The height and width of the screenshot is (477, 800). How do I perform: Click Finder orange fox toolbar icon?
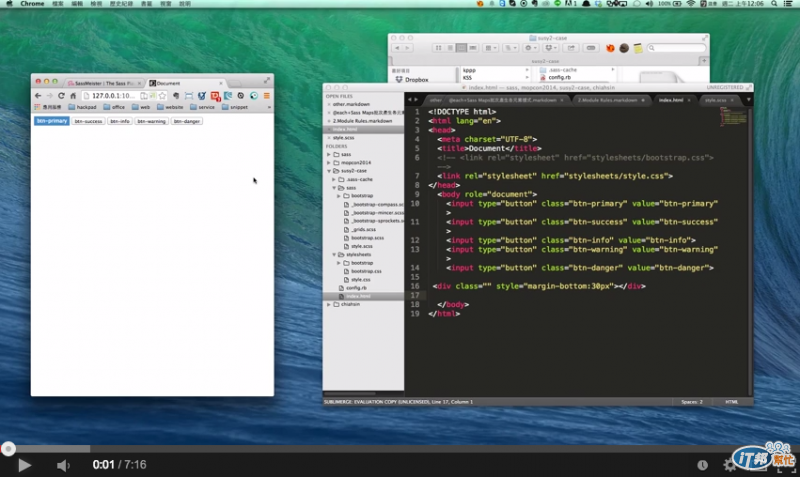click(x=610, y=48)
